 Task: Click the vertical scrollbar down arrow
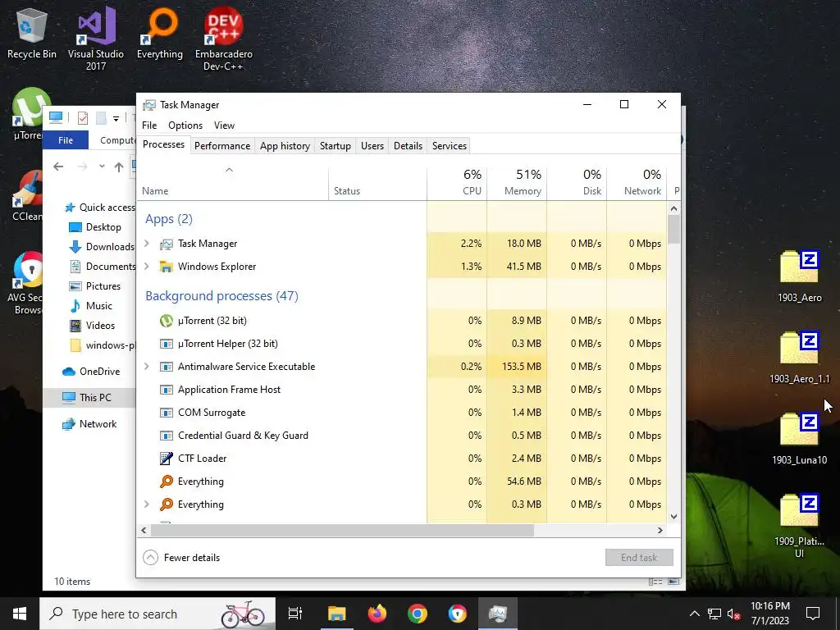click(674, 517)
